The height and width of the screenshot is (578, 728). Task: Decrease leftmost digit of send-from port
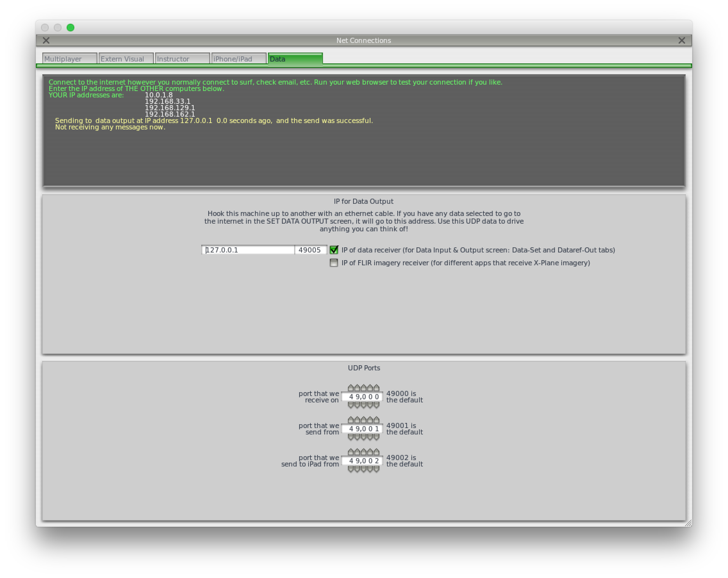coord(351,437)
